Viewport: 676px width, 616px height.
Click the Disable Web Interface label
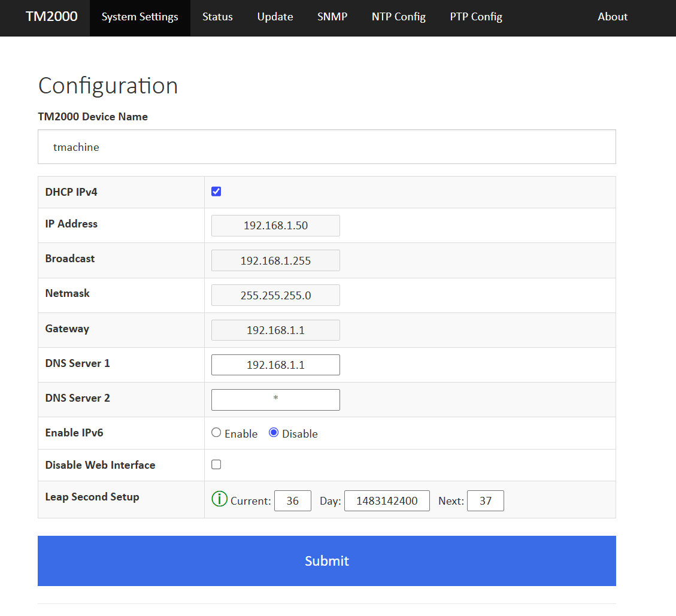[x=100, y=465]
